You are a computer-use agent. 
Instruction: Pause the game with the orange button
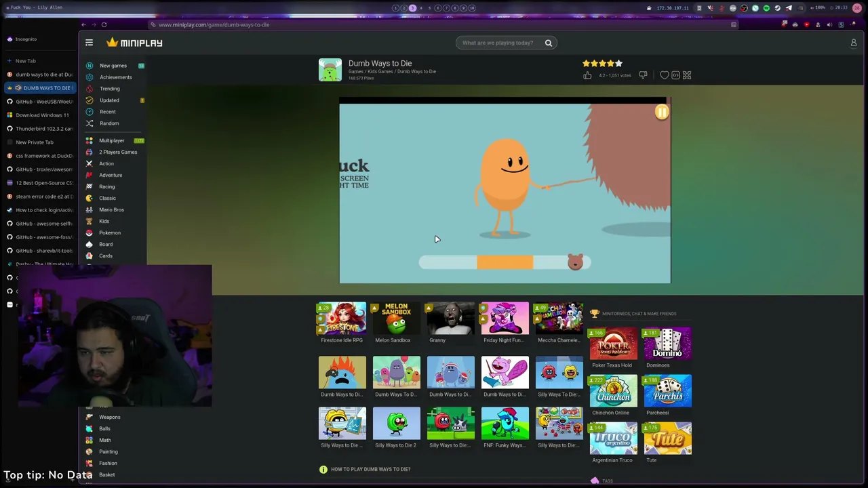pyautogui.click(x=662, y=113)
